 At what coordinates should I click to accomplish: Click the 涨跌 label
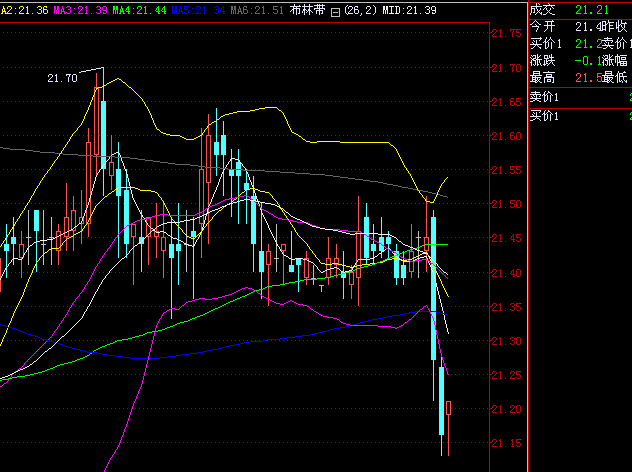(x=543, y=61)
